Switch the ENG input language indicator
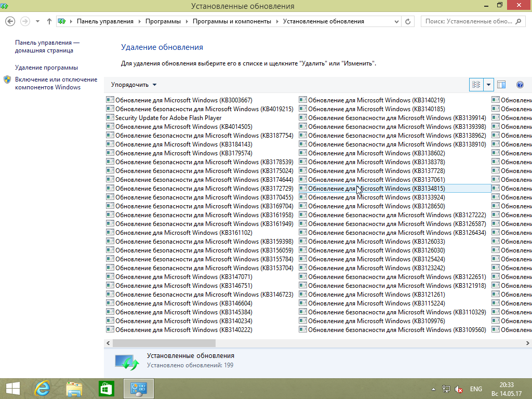This screenshot has height=399, width=532. click(x=476, y=389)
